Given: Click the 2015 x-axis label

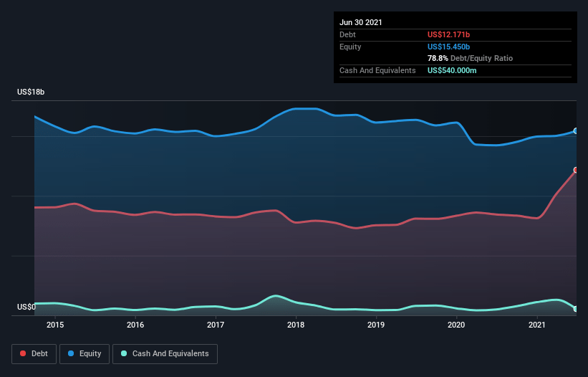Looking at the screenshot, I should (55, 325).
